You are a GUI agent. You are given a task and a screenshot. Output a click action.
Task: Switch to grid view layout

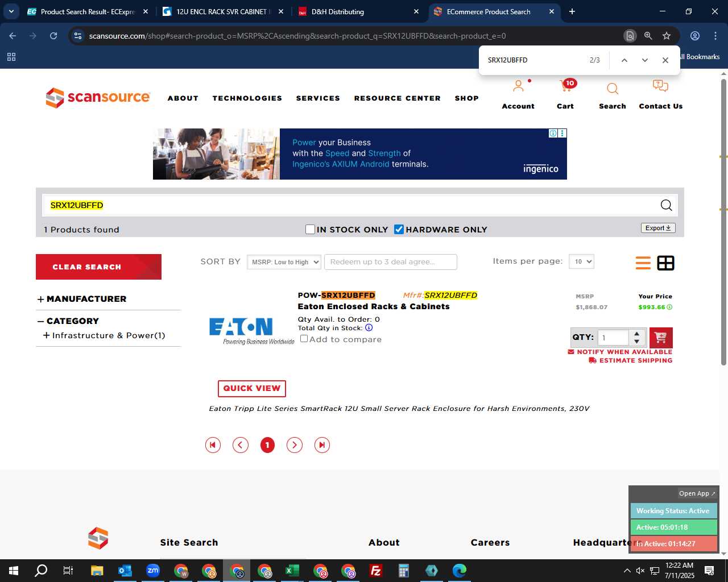click(x=665, y=263)
